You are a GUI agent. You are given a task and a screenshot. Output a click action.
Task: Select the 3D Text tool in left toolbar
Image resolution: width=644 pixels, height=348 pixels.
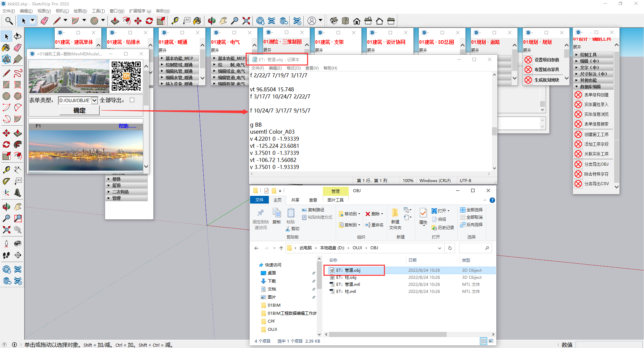pos(18,193)
